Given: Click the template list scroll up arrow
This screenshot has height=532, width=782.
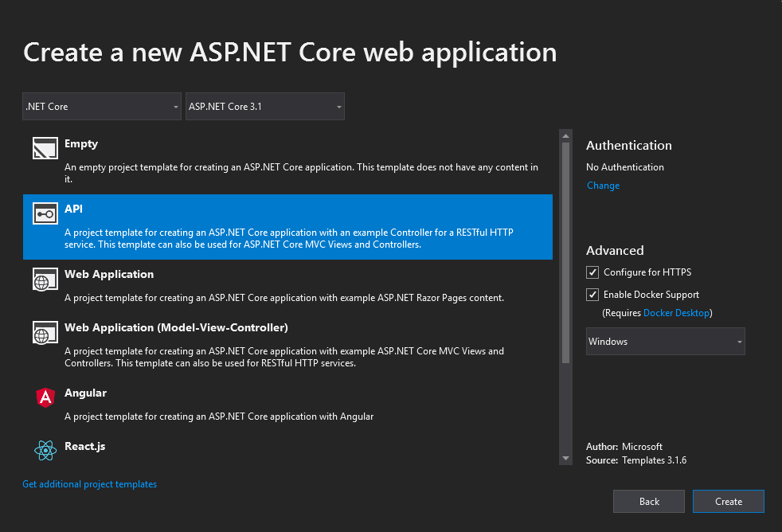Looking at the screenshot, I should pyautogui.click(x=565, y=135).
